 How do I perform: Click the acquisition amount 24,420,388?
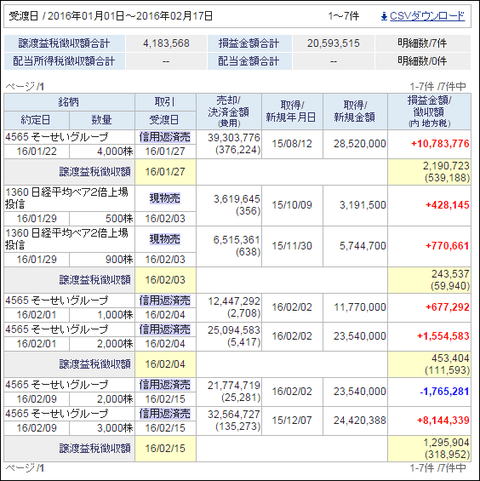tap(360, 421)
